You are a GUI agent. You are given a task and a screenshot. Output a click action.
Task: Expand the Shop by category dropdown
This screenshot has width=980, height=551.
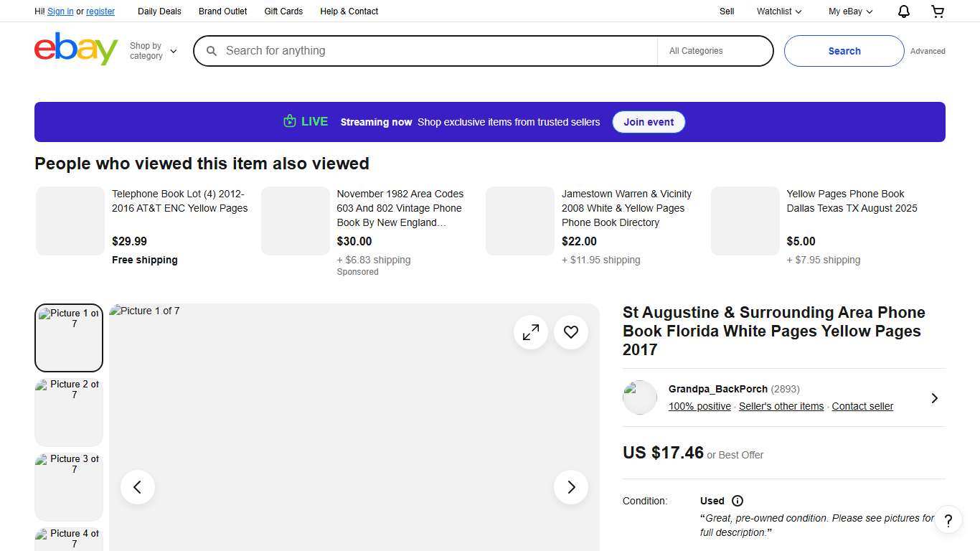[x=153, y=51]
